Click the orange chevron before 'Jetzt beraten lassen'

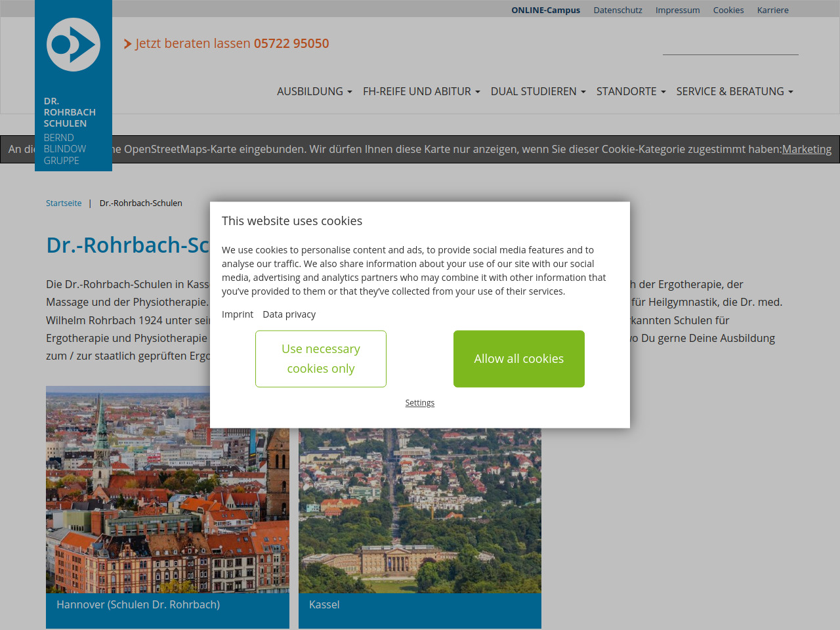127,44
